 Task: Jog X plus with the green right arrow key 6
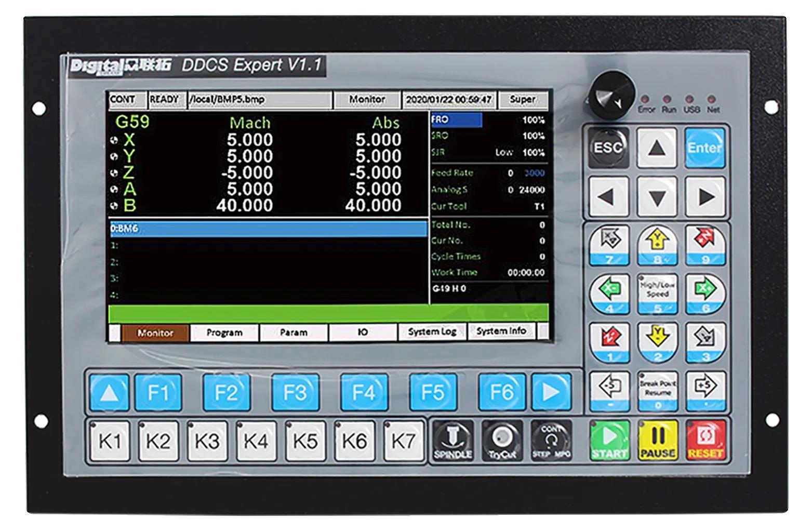(x=705, y=294)
